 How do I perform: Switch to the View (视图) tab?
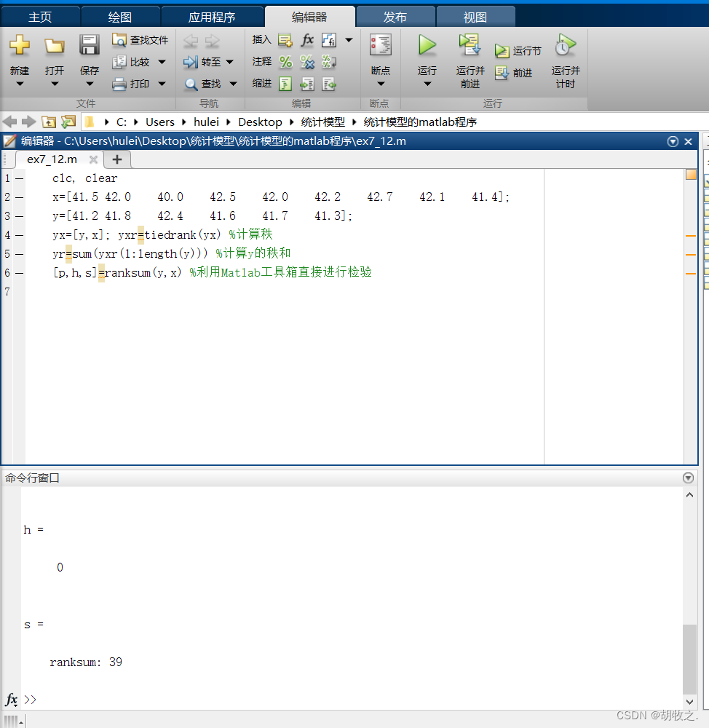click(475, 17)
